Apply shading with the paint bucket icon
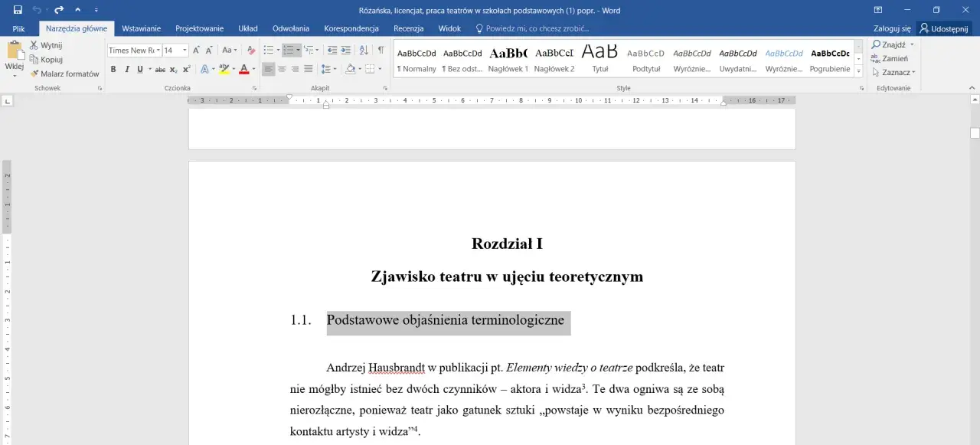This screenshot has height=445, width=980. pyautogui.click(x=350, y=69)
